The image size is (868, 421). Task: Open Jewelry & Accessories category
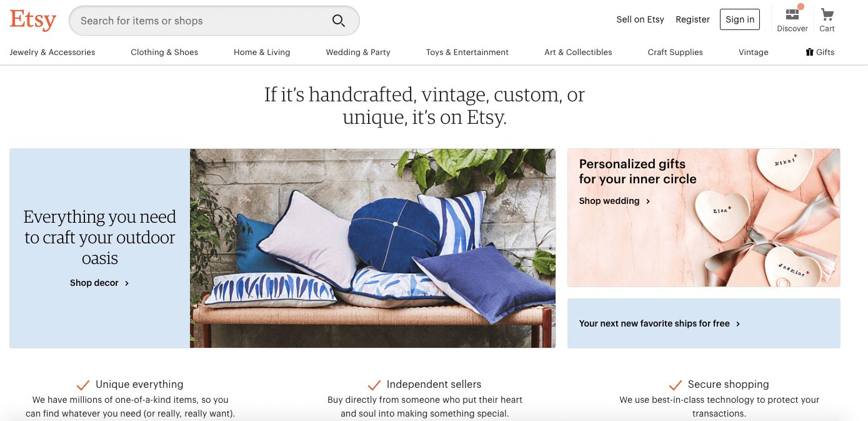pos(52,53)
